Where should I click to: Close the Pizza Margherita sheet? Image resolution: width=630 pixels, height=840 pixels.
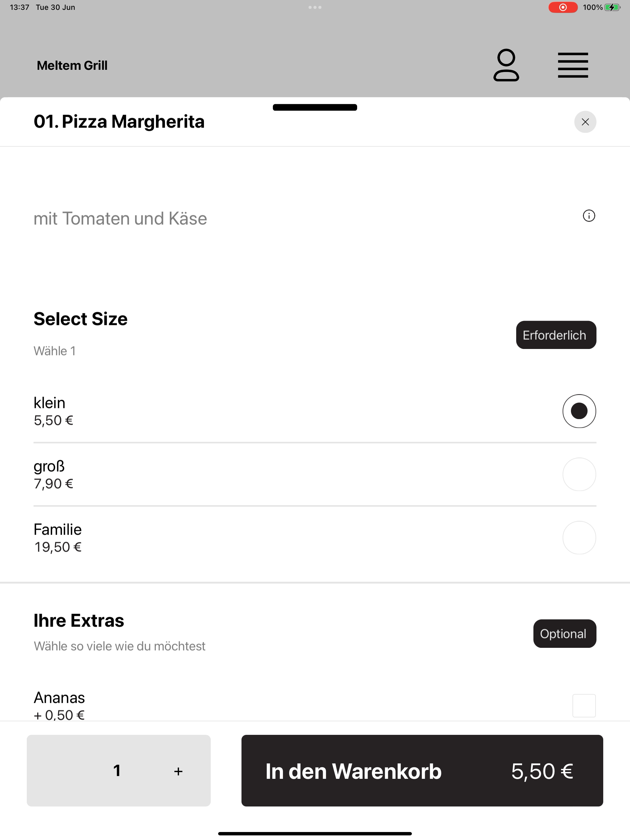(585, 122)
